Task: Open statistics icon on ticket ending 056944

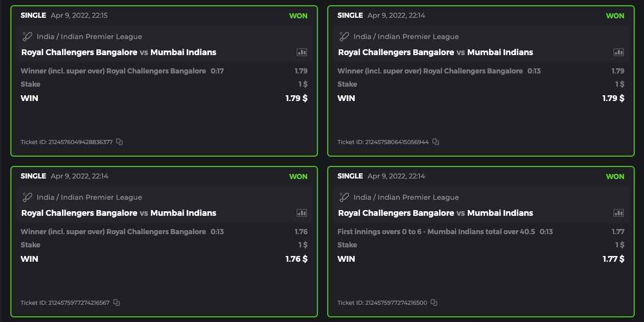Action: (x=619, y=52)
